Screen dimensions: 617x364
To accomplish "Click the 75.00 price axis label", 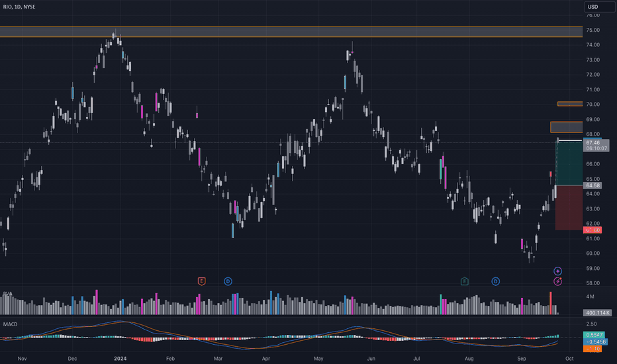I will (593, 30).
